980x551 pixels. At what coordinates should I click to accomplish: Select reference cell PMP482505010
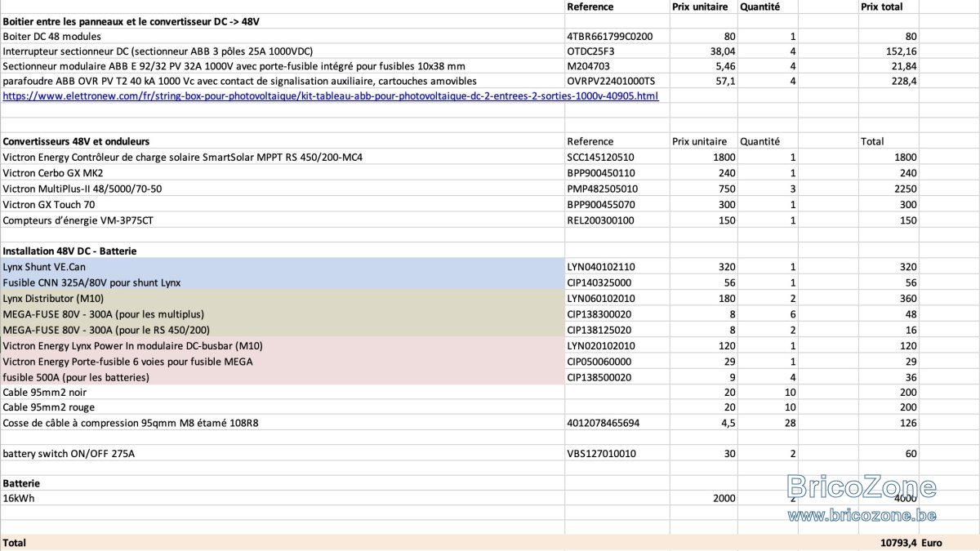click(x=617, y=189)
